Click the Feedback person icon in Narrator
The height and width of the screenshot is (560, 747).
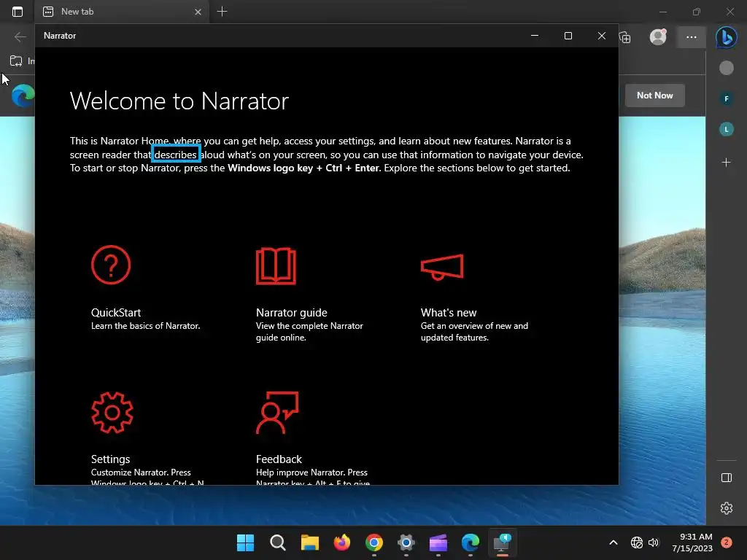[277, 413]
